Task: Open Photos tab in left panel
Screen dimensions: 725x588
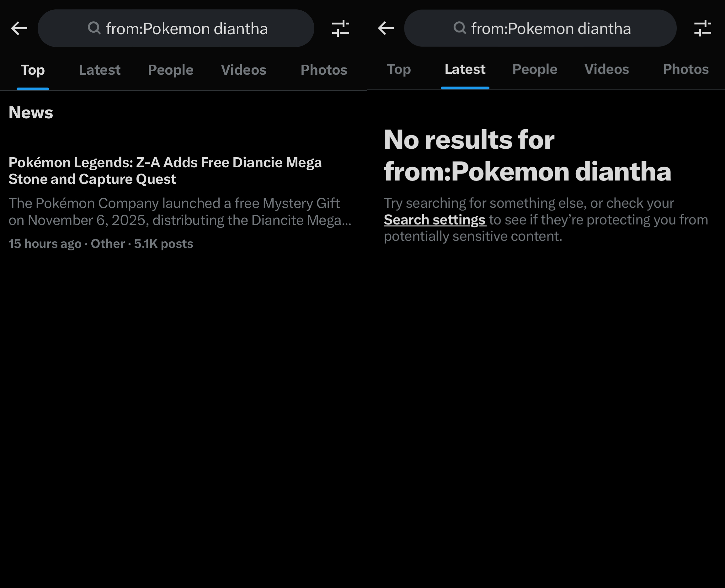Action: tap(323, 70)
